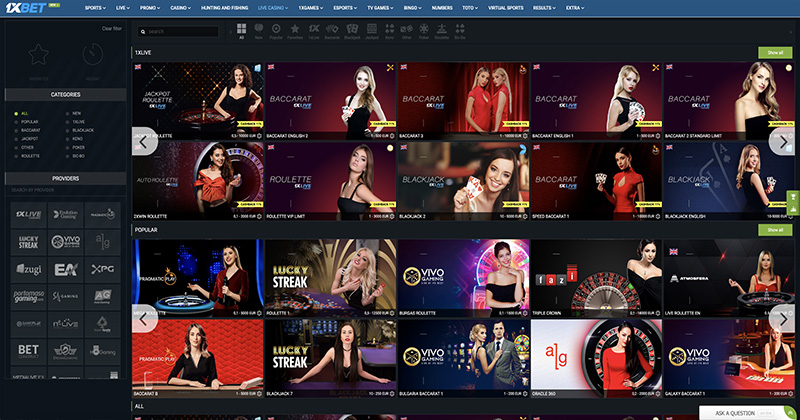The image size is (800, 420).
Task: Filter by Evolution Gaming provider logo
Action: coord(65,215)
